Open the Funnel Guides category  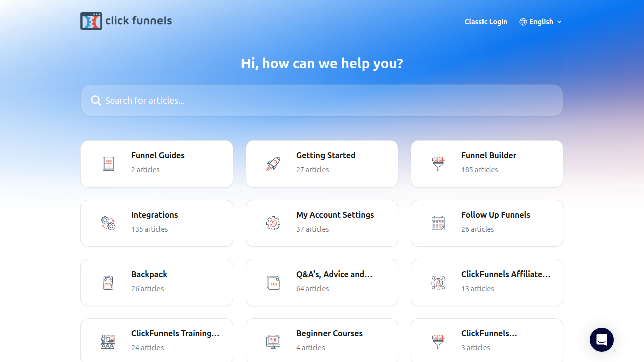(157, 164)
